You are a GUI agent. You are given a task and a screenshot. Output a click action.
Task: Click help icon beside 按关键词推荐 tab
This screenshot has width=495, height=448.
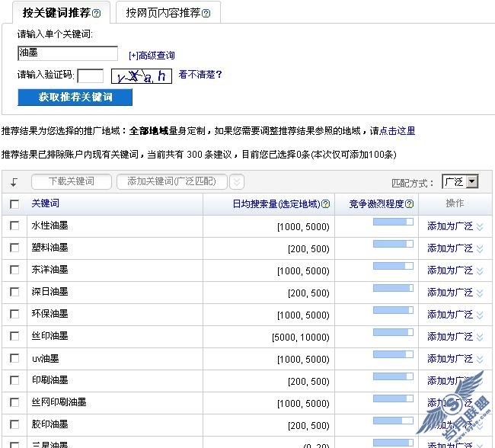(x=97, y=14)
